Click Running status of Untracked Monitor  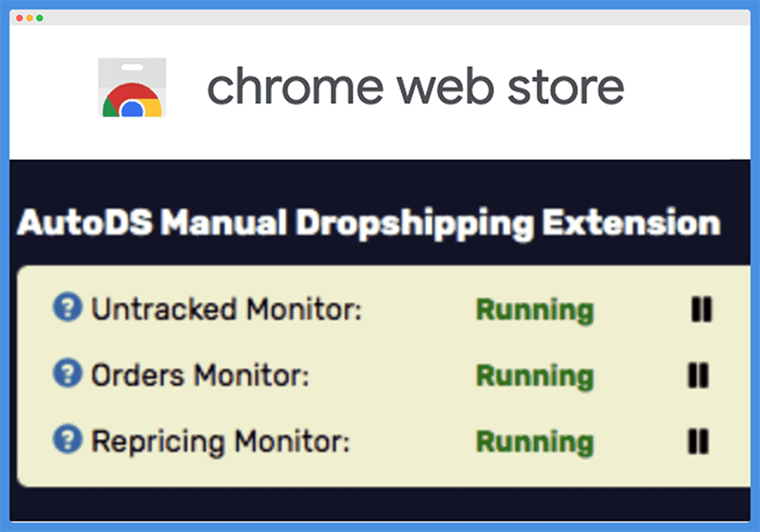click(x=535, y=310)
